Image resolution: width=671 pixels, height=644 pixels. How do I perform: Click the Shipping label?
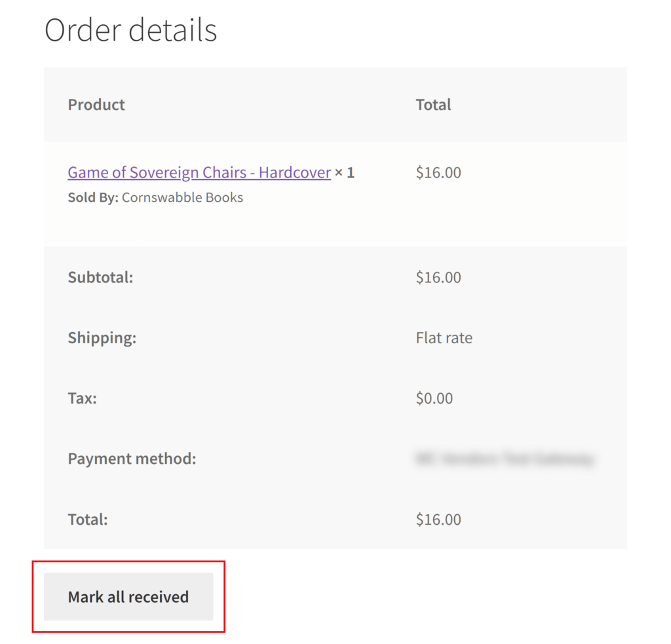(x=102, y=338)
